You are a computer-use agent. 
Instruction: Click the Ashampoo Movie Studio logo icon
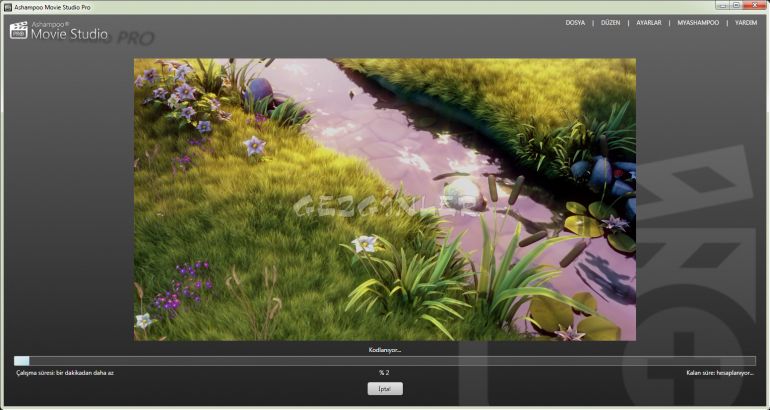(x=19, y=30)
